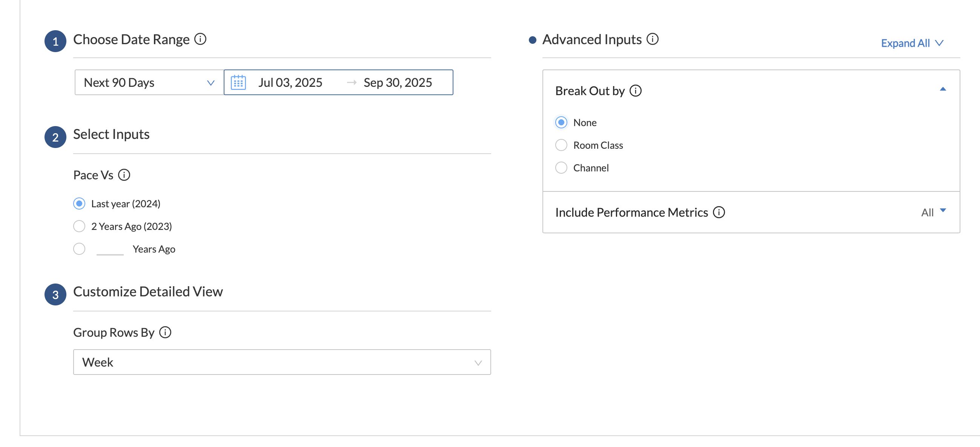
Task: Click info icon beside Include Performance Metrics
Action: [x=719, y=213]
